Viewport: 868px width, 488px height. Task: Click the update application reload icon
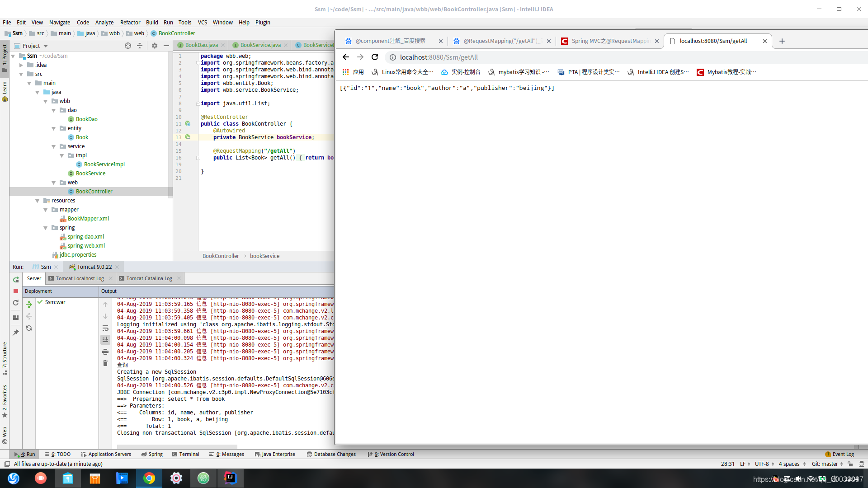click(x=16, y=303)
